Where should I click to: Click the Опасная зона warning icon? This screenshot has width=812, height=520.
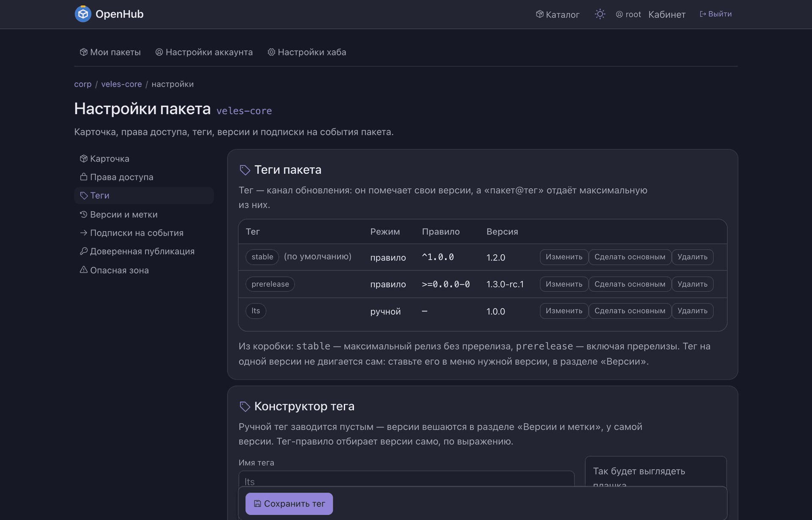[84, 270]
